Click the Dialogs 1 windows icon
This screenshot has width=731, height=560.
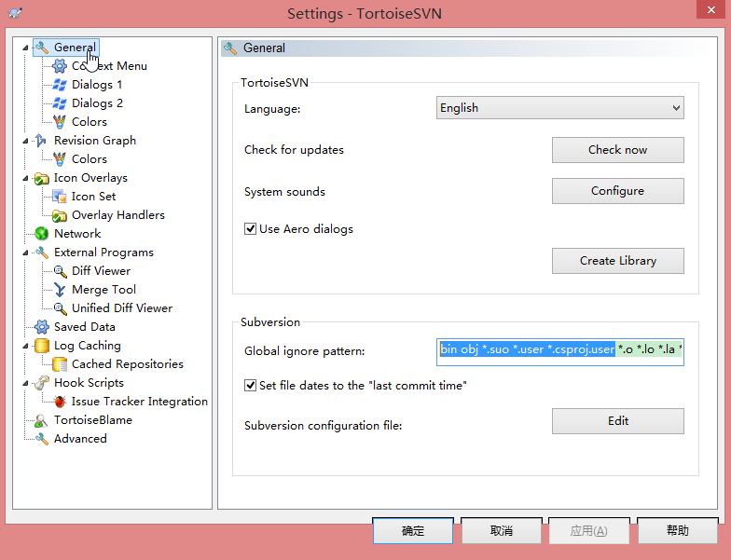coord(60,85)
